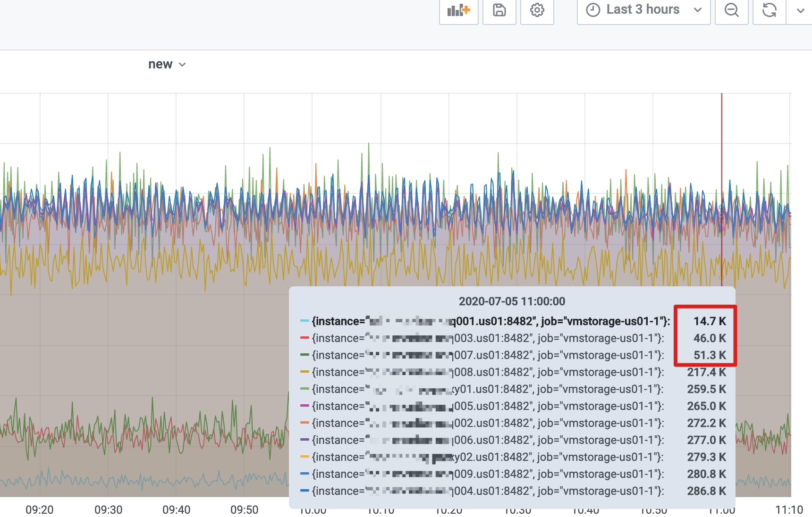Click the 004.us01:8482 series label
Screen dimensions: 812x517
488,491
